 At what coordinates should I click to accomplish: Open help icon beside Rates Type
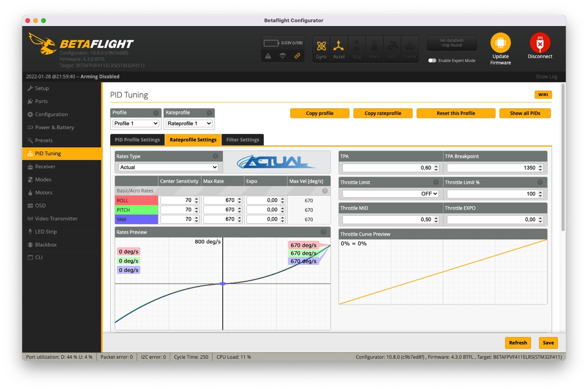[x=216, y=156]
